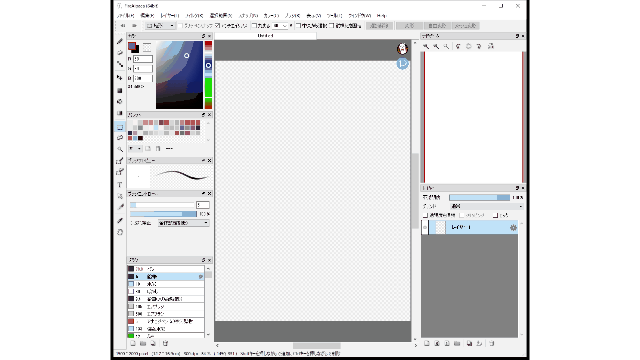
Task: Click the deselect button in the options bar
Action: pyautogui.click(x=379, y=26)
